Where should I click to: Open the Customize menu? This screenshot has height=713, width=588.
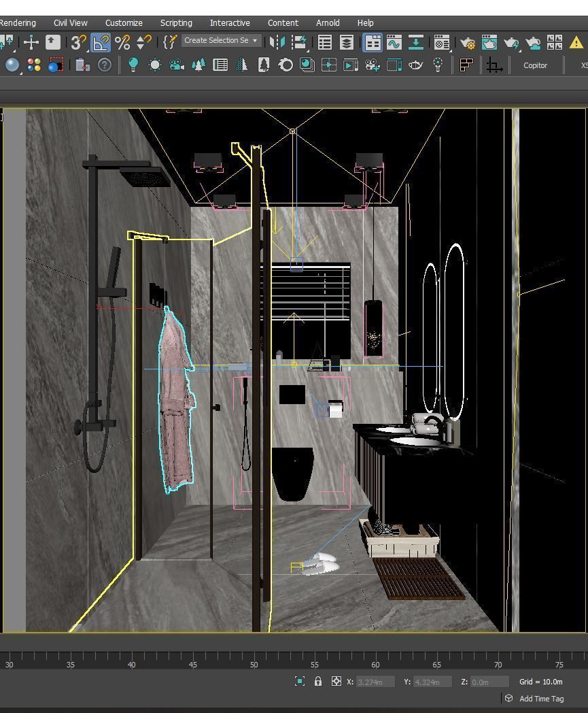point(124,22)
